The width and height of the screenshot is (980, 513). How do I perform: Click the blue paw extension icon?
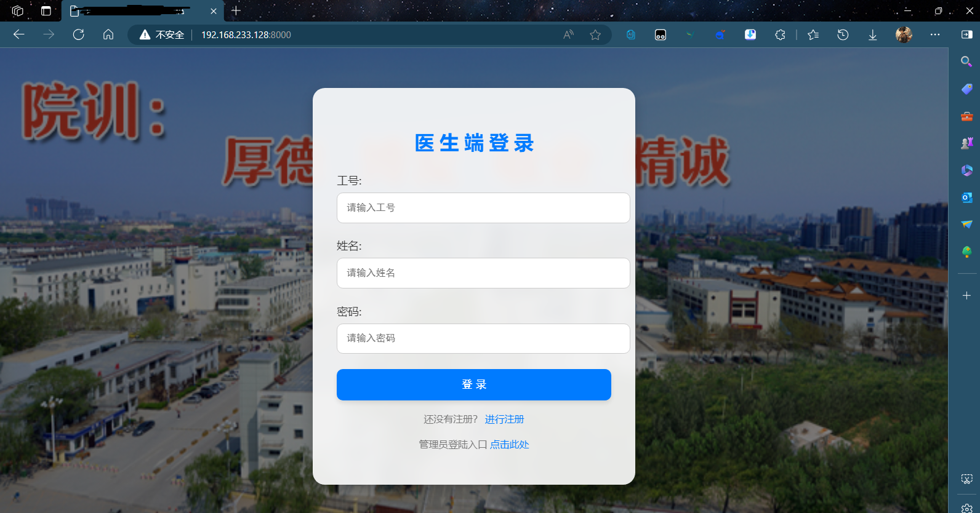tap(720, 35)
